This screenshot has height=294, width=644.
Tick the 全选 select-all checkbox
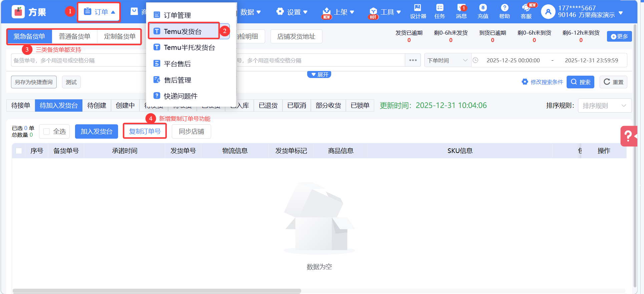(x=47, y=132)
